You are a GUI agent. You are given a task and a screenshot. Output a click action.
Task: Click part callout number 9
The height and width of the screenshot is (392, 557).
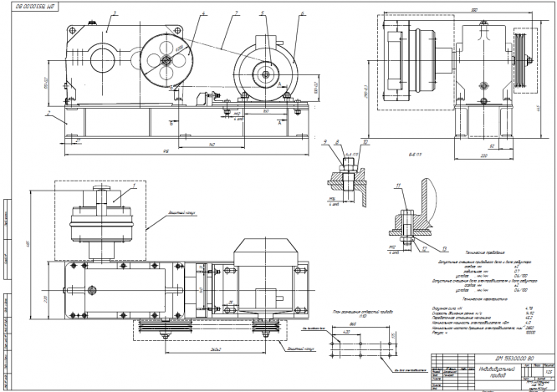324,142
